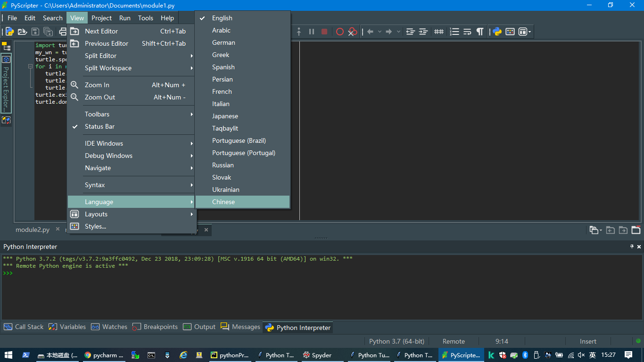Image resolution: width=644 pixels, height=362 pixels.
Task: Open the Browse Back history dropdown arrow
Action: [x=380, y=32]
